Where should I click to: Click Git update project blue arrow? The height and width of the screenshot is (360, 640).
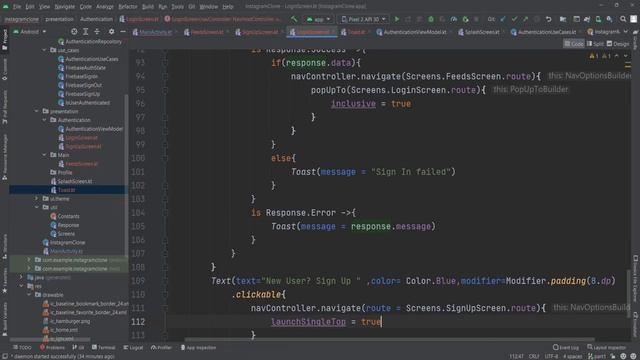tap(503, 19)
